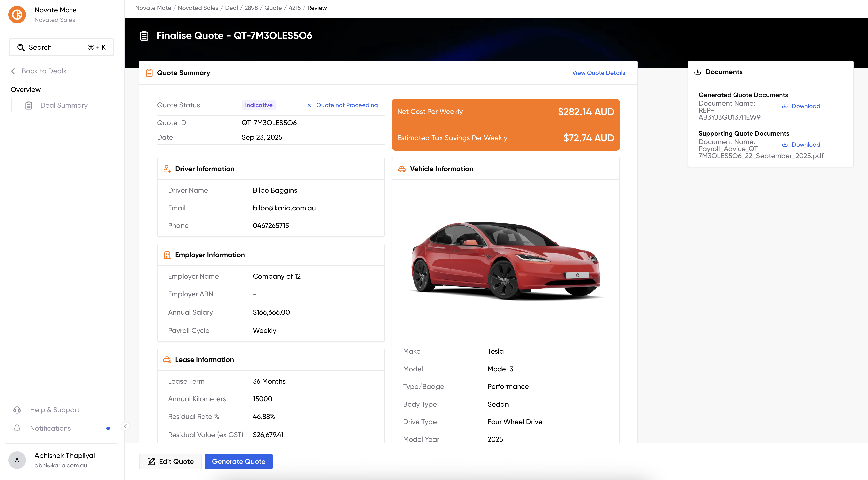Click the Help & Support headset icon
Screen dimensions: 868x480
[x=17, y=410]
